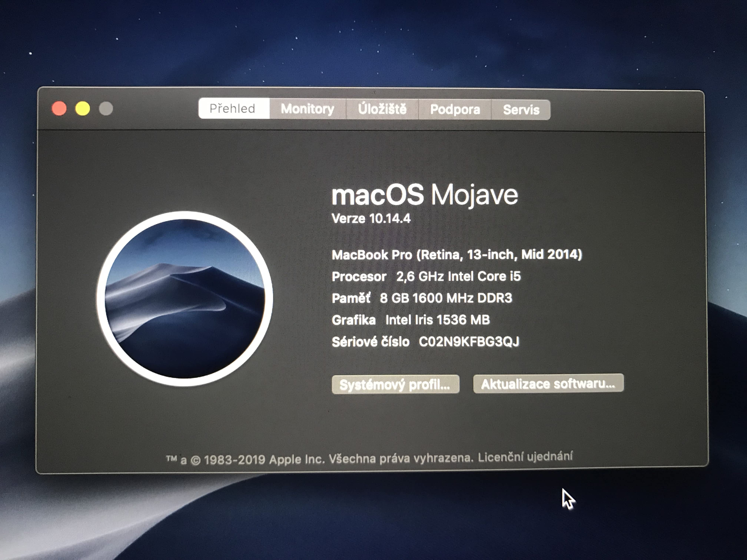Go to the Podpora tab
The width and height of the screenshot is (747, 560).
(x=454, y=110)
